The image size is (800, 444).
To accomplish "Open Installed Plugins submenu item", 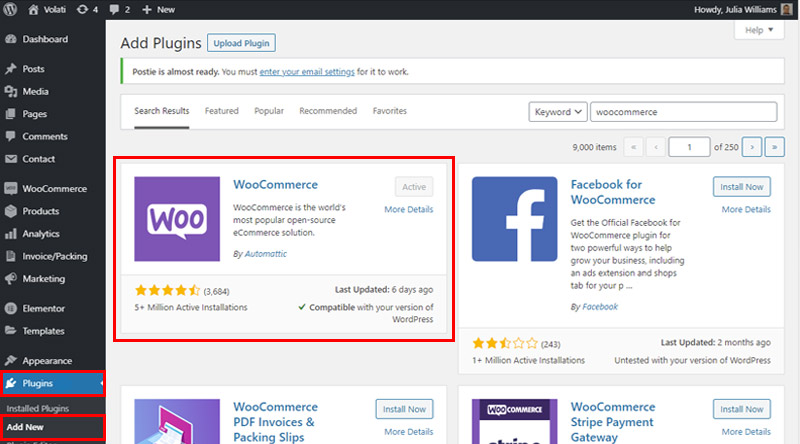I will click(x=38, y=408).
